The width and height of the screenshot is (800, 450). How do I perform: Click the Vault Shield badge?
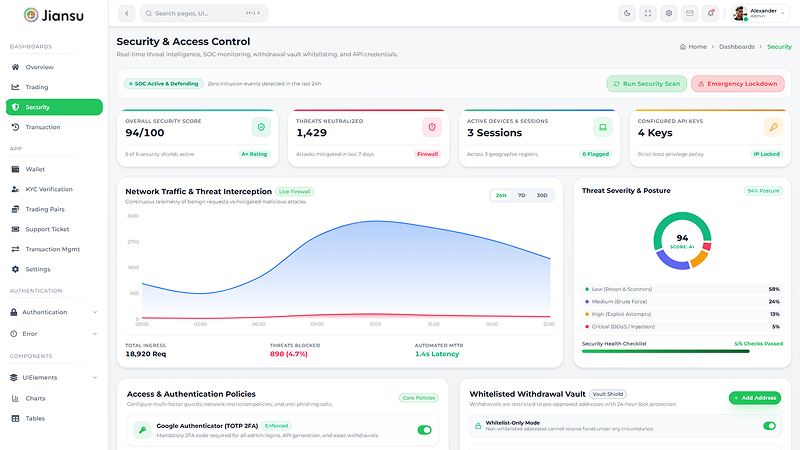(608, 394)
